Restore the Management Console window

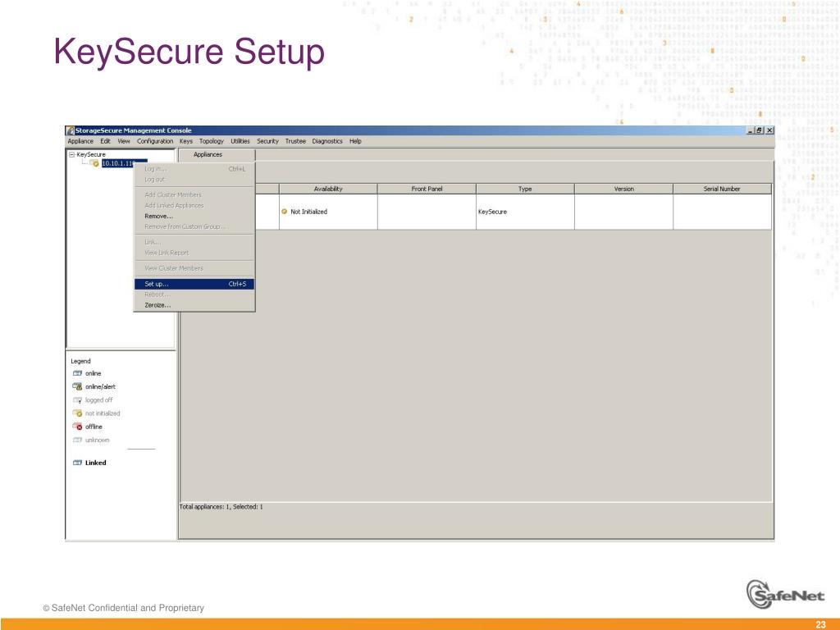click(x=759, y=130)
